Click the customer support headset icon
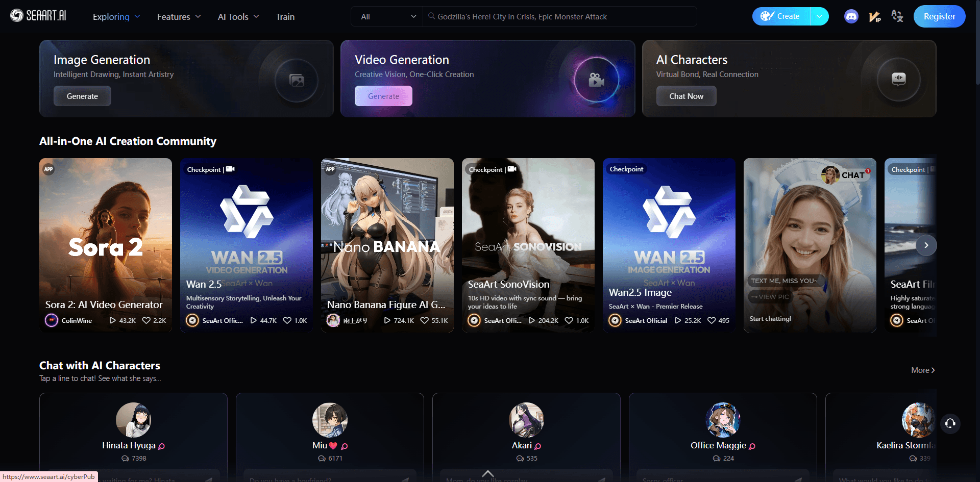Viewport: 980px width, 482px height. pos(950,423)
